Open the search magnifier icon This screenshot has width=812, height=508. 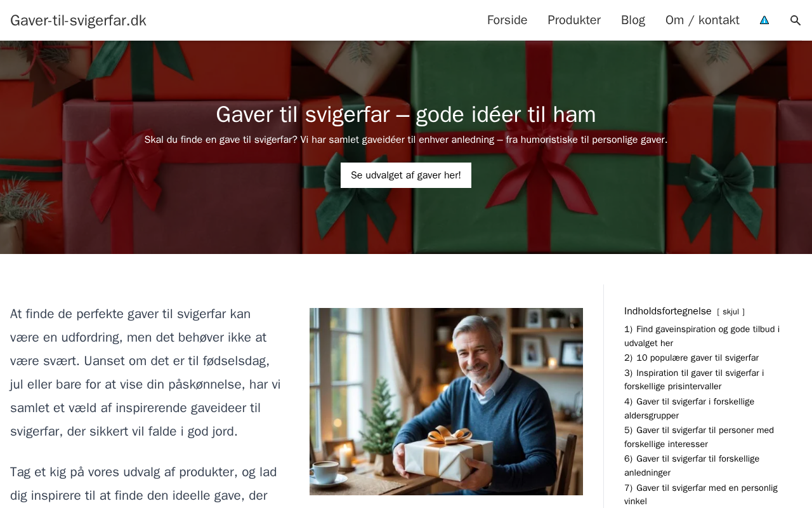pos(795,20)
